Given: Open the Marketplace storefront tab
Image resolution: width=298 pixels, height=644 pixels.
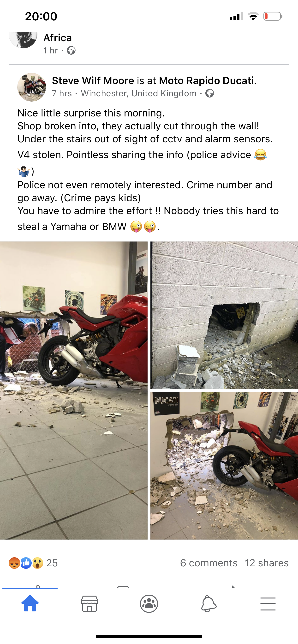Looking at the screenshot, I should point(89,604).
